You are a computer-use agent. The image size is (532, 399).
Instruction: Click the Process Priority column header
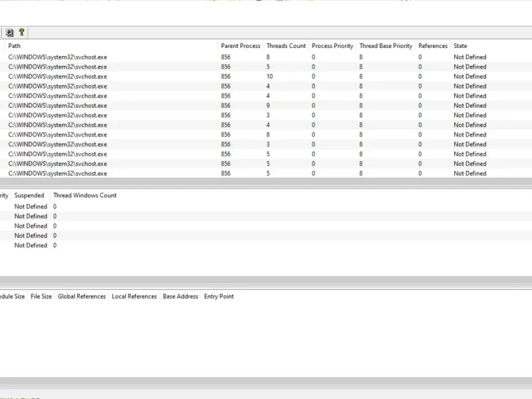point(332,46)
